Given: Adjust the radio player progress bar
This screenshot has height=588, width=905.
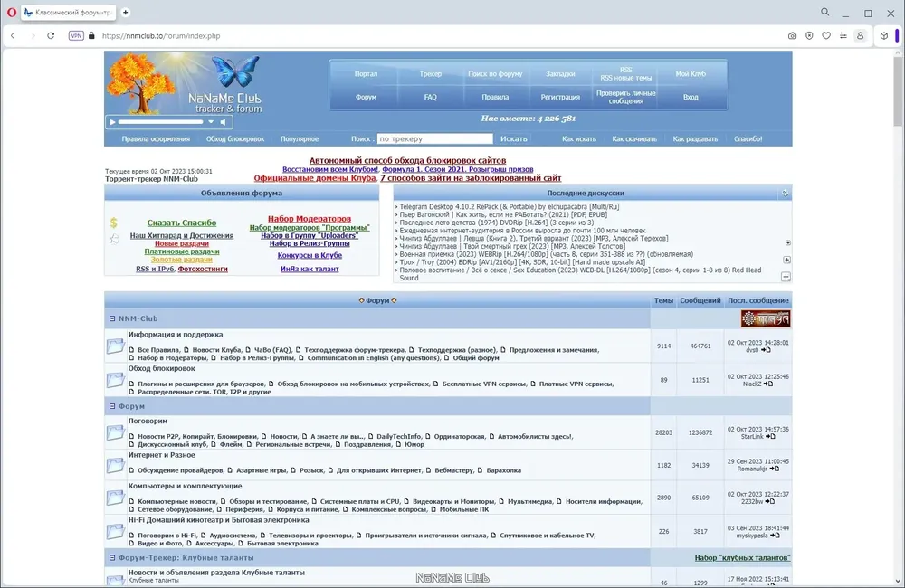Looking at the screenshot, I should (160, 122).
